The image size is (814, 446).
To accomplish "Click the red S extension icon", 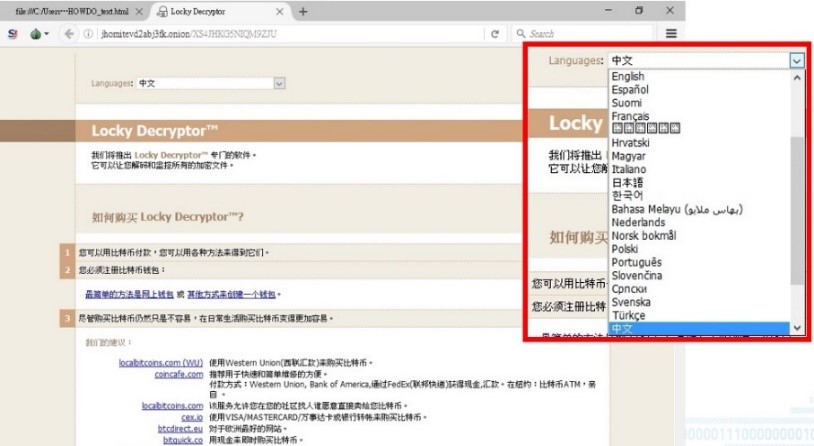I will tap(12, 33).
